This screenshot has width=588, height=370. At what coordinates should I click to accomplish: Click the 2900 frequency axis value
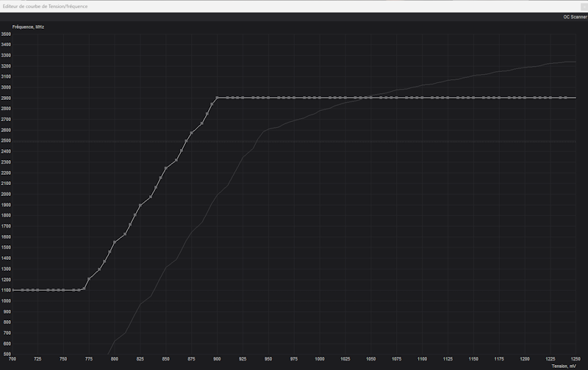6,98
